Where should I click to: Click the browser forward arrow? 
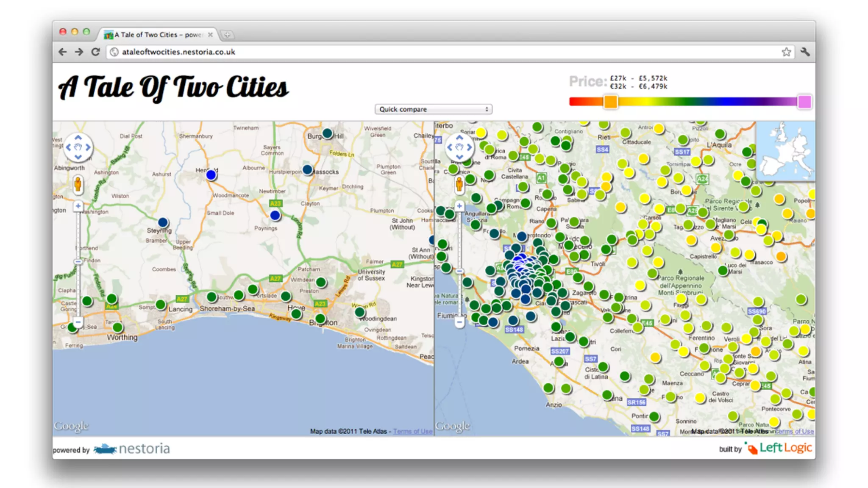(x=79, y=52)
